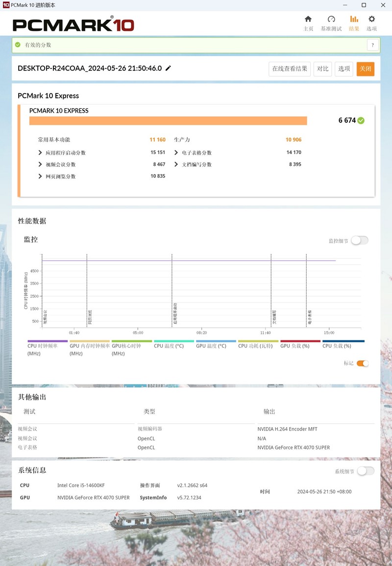
Task: Click the 结果 bar-chart icon
Action: tap(354, 19)
